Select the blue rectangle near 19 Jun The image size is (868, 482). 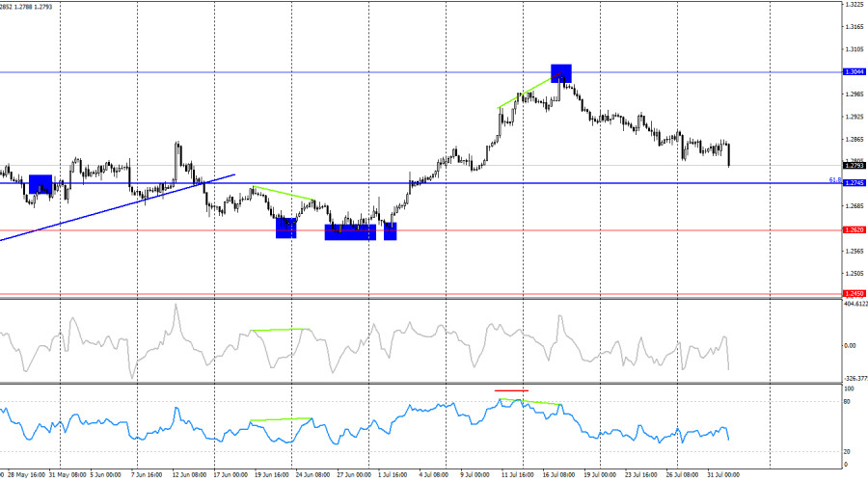point(286,228)
